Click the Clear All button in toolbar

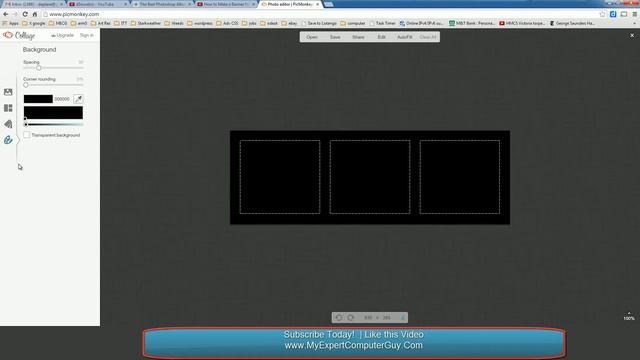tap(428, 37)
